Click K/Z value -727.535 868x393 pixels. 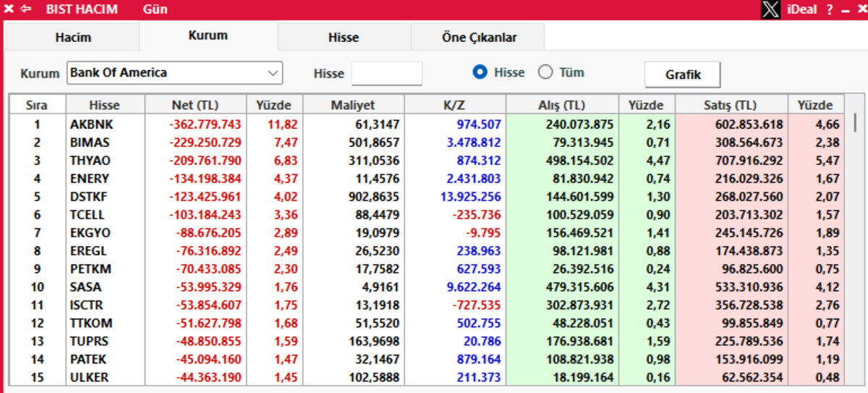pyautogui.click(x=477, y=305)
